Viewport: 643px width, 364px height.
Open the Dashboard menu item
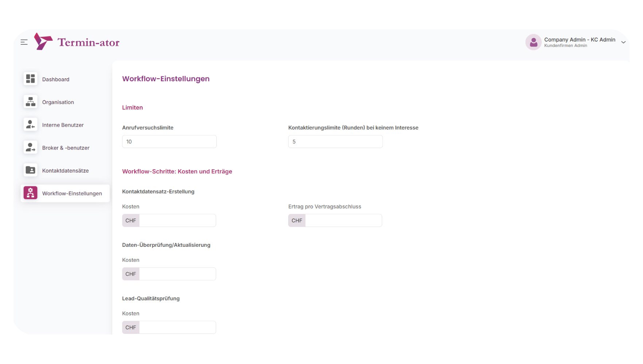[56, 79]
